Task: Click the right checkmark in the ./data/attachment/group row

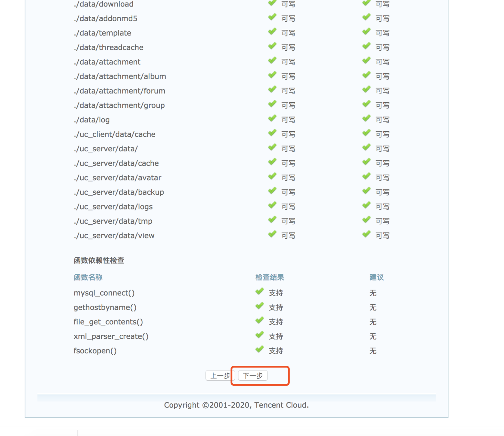Action: tap(366, 104)
